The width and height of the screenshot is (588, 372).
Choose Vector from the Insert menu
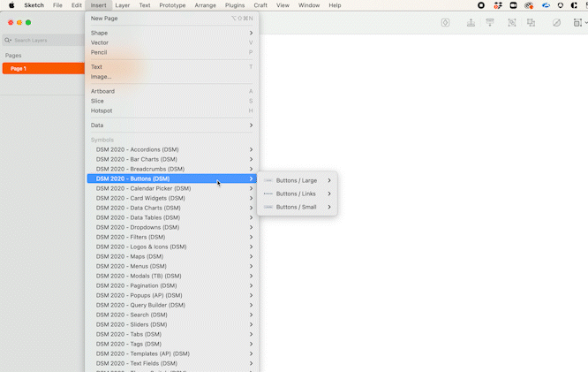172,42
